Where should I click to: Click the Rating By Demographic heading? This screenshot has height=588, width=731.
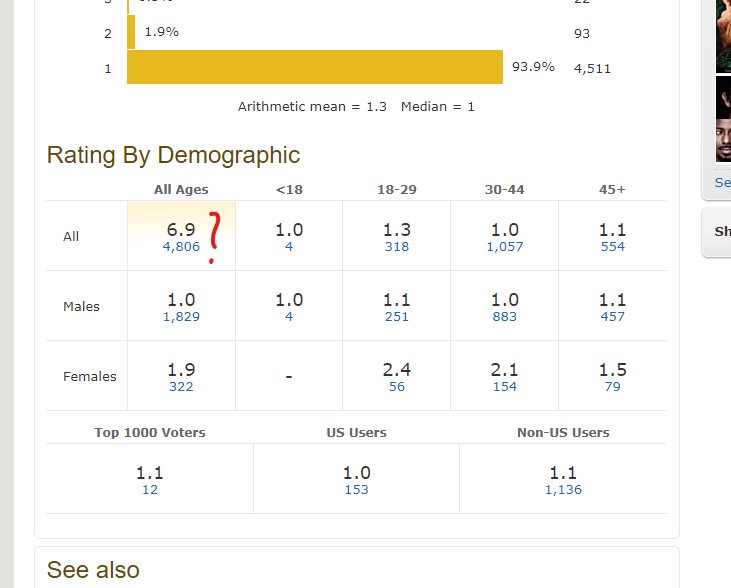click(x=173, y=155)
